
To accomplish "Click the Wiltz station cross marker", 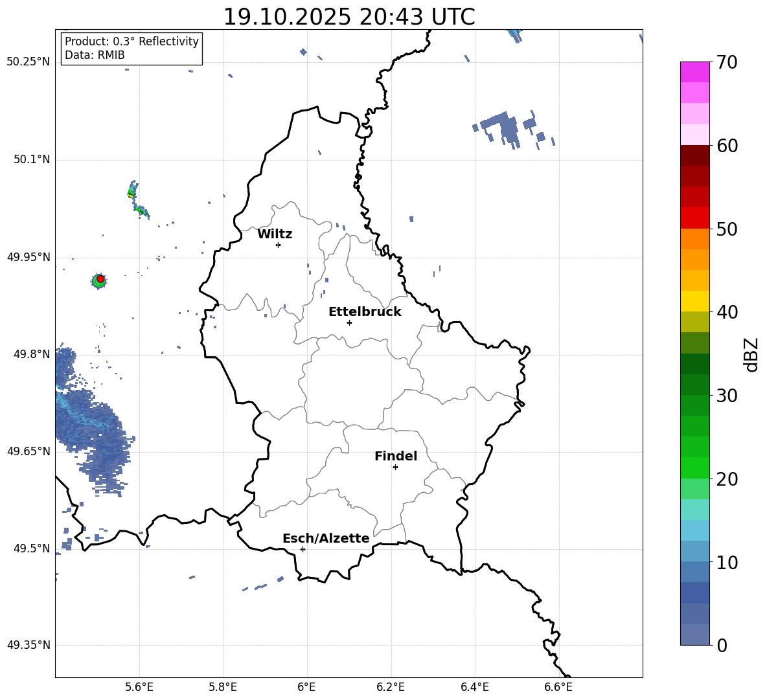I will coord(278,245).
